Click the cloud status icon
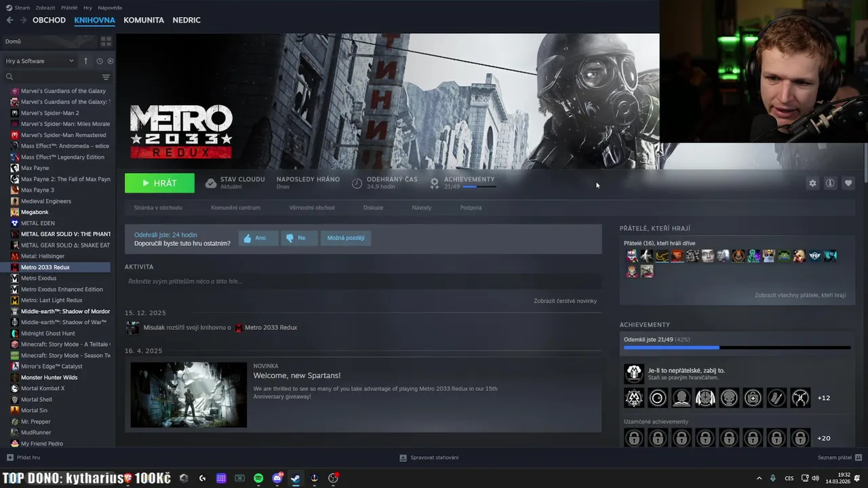868x488 pixels. (211, 183)
